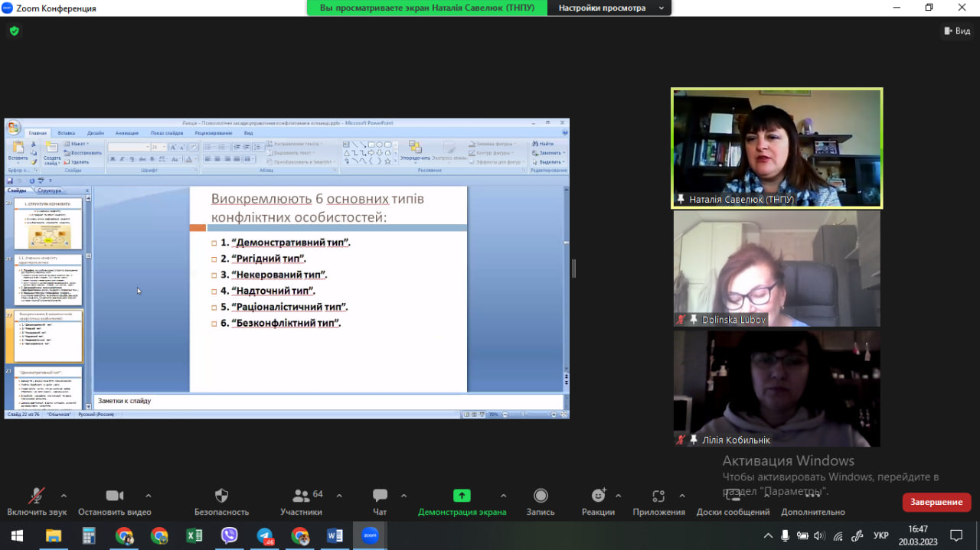Open the Chat icon in Zoom toolbar
The width and height of the screenshot is (980, 550).
pos(380,496)
